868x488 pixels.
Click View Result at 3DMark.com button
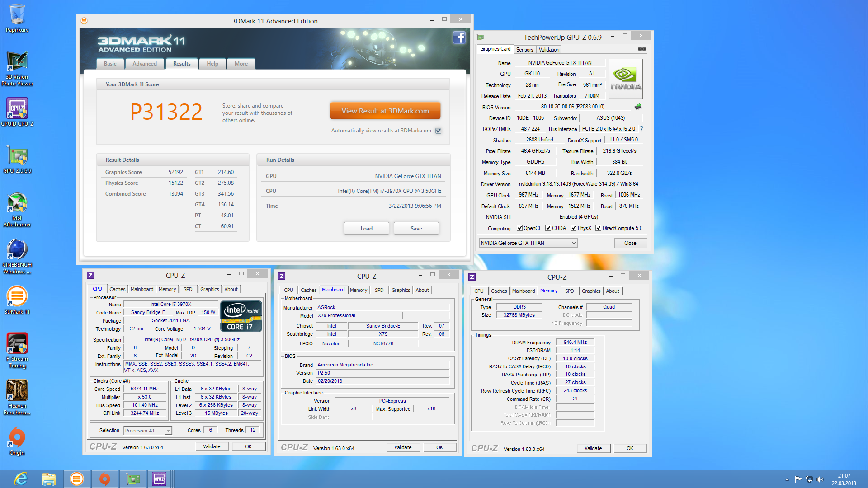point(385,111)
